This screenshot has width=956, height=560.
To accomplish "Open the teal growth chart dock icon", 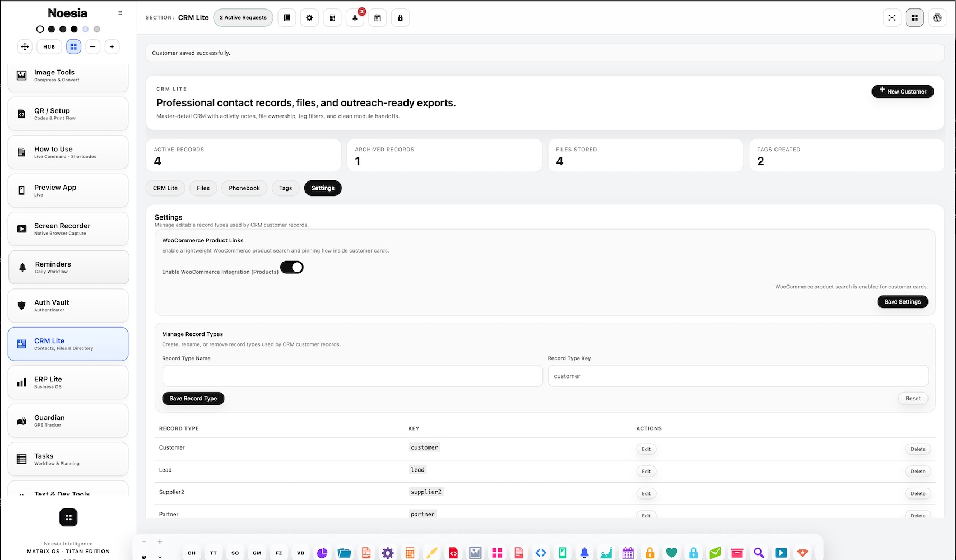I will tap(606, 553).
